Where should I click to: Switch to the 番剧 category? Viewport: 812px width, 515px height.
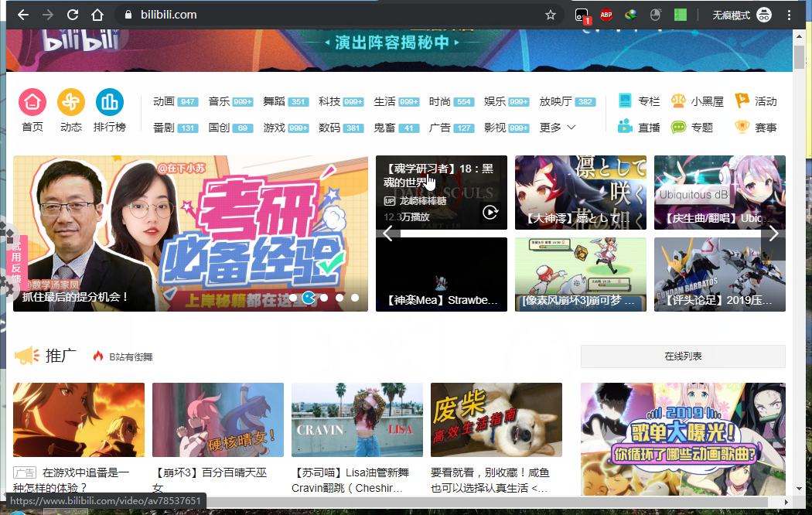(164, 128)
